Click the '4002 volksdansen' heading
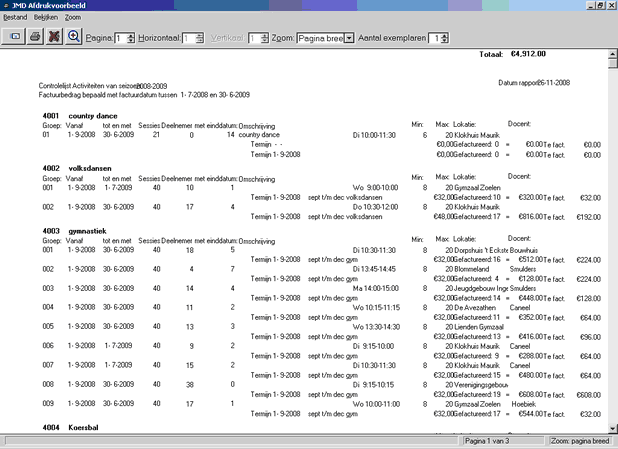The width and height of the screenshot is (618, 449). tap(77, 168)
